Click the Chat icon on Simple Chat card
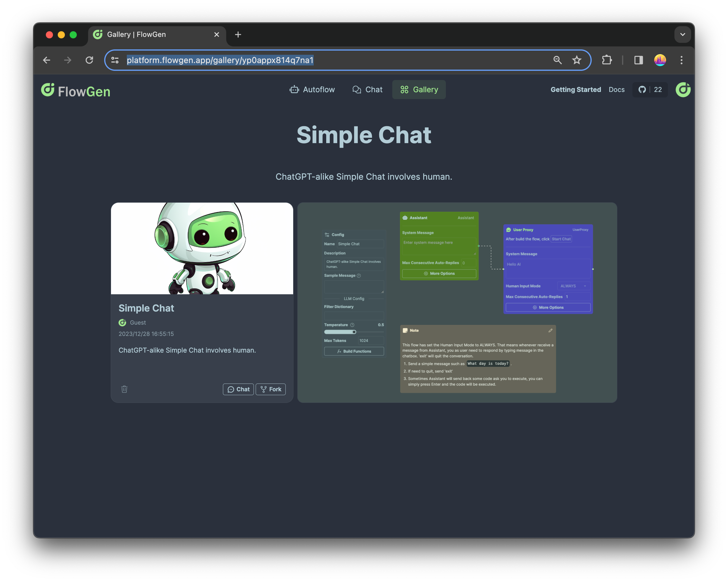The image size is (728, 582). [238, 389]
